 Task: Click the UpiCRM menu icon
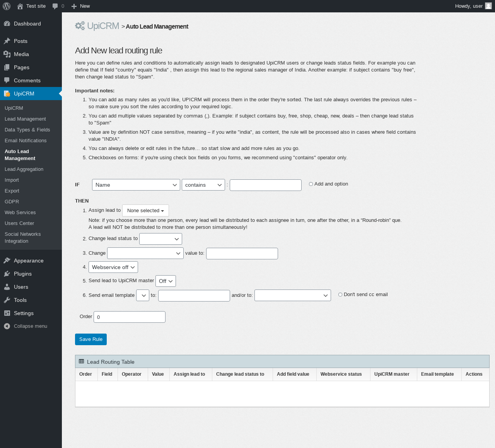7,94
